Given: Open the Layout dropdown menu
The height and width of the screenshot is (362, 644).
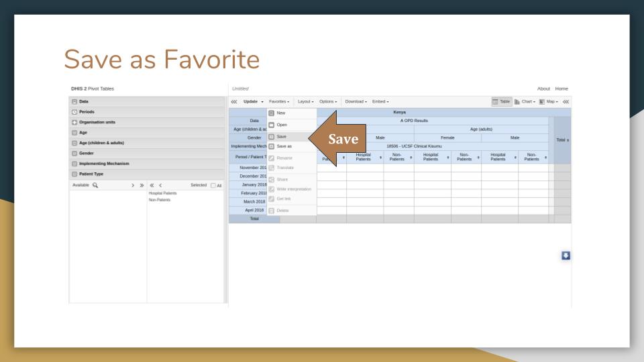Looking at the screenshot, I should click(x=306, y=101).
